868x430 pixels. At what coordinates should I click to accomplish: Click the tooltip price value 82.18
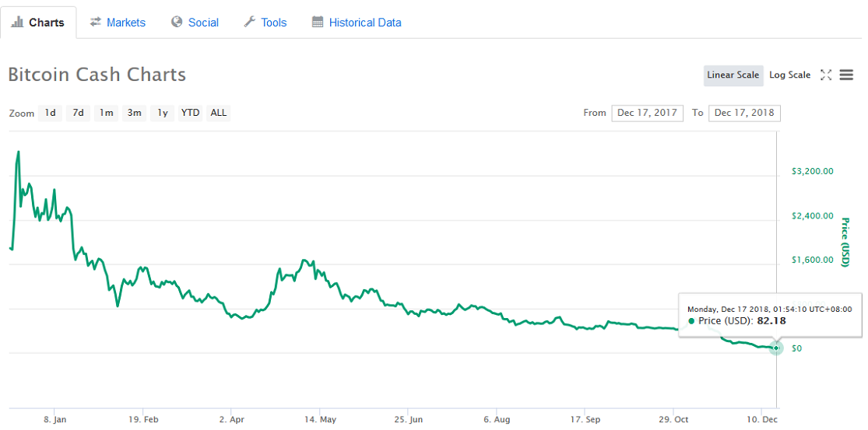(771, 321)
